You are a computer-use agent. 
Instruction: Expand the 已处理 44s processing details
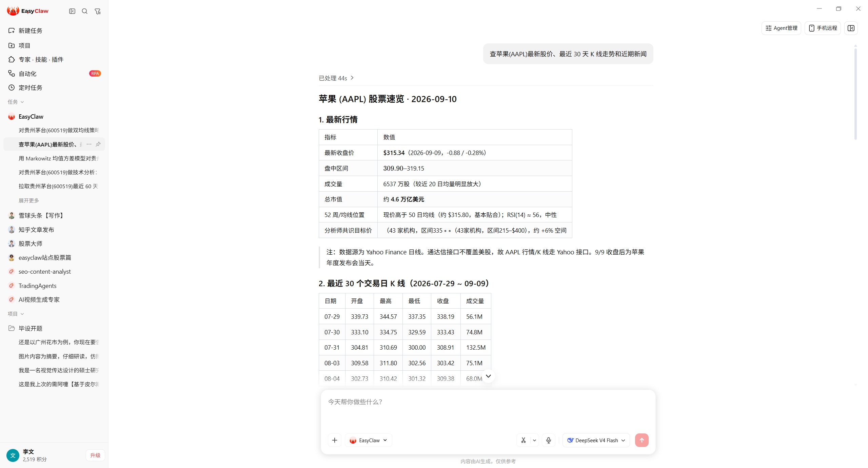[x=336, y=78]
